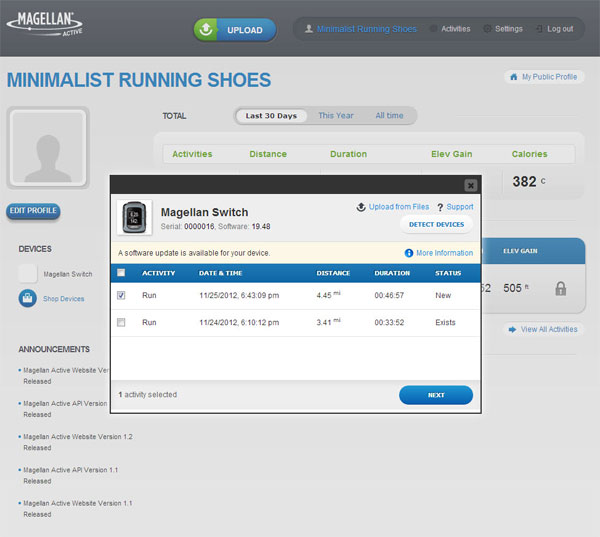This screenshot has width=600, height=537.
Task: Click the date 11/25/2012, 6:43:09 pm
Action: [x=239, y=295]
